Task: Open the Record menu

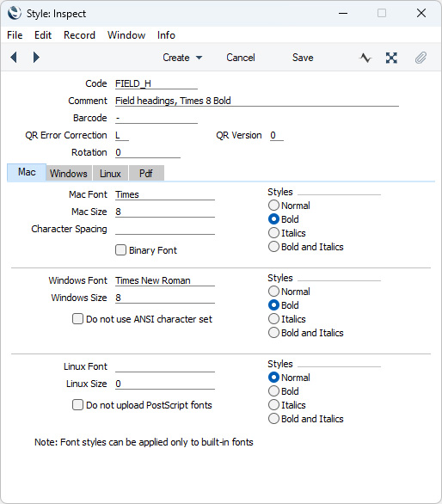Action: pos(79,35)
